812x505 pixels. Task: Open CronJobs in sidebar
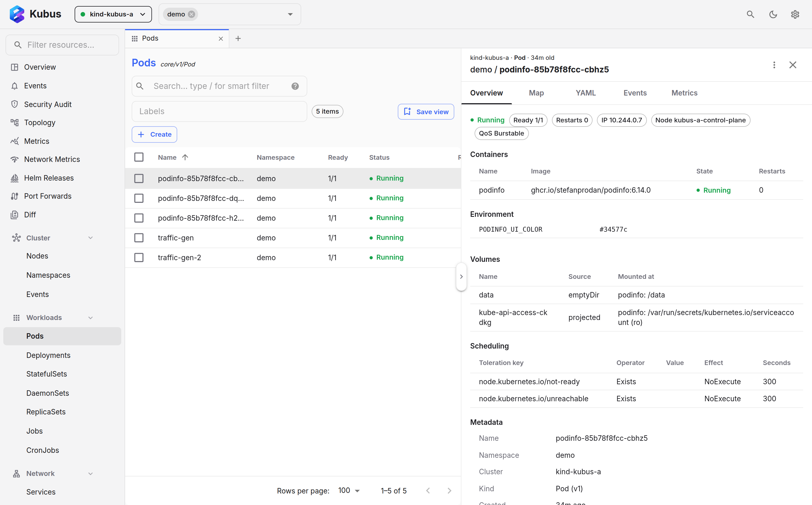(62, 450)
